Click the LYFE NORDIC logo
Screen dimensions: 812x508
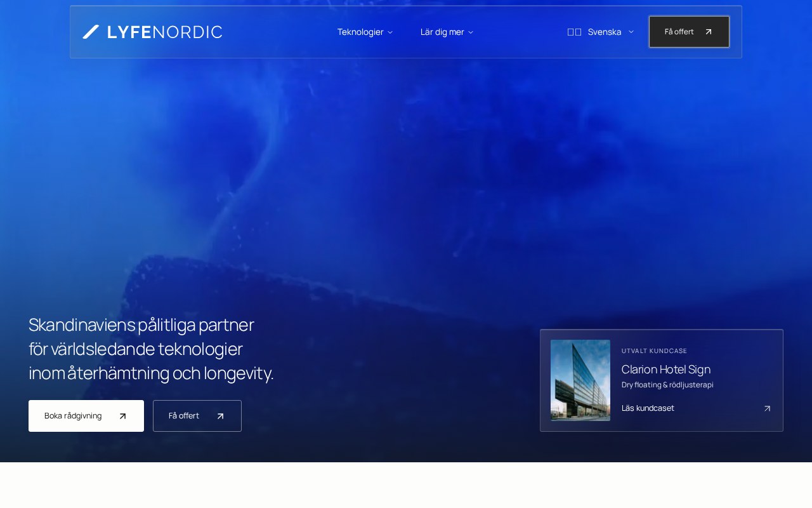pyautogui.click(x=152, y=32)
